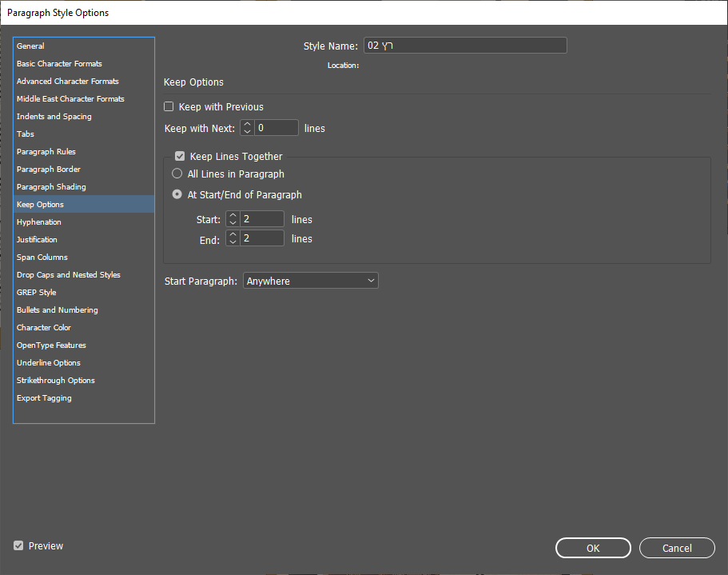Viewport: 728px width, 575px height.
Task: Open Paragraph Shading category
Action: (84, 187)
